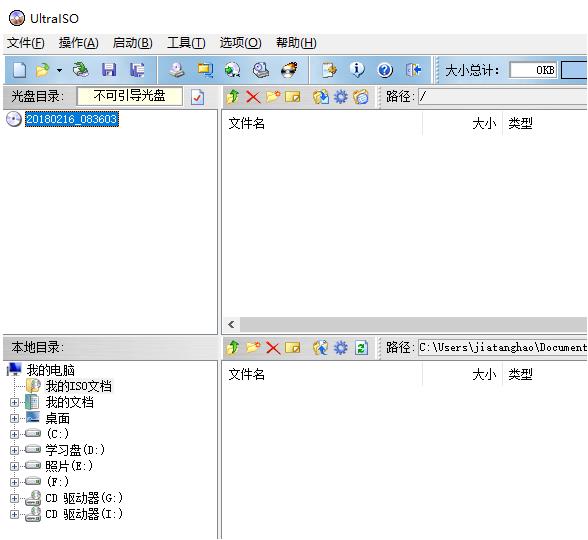Expand the CD 驱动器(I:) node
The image size is (588, 540).
14,514
